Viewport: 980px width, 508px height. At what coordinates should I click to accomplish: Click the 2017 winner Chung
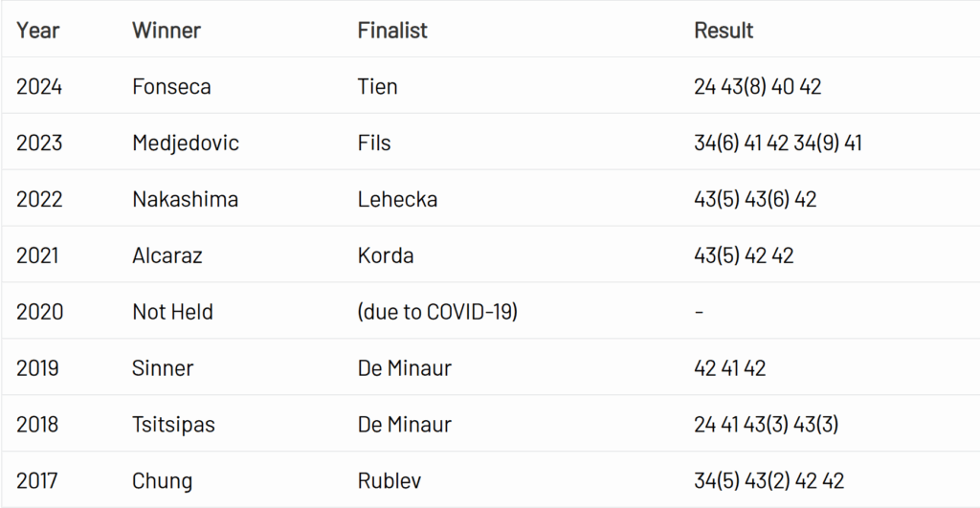162,481
